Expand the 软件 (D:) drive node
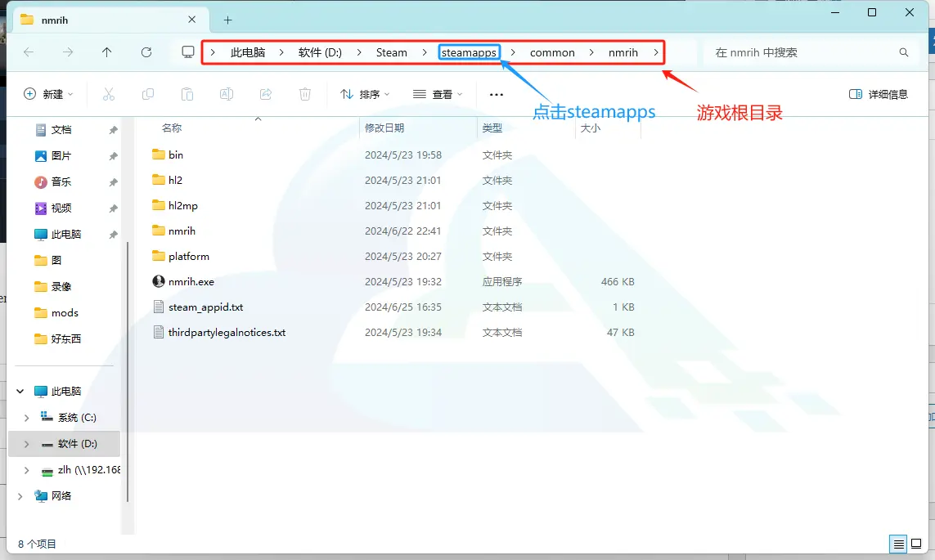This screenshot has height=560, width=935. pyautogui.click(x=26, y=444)
